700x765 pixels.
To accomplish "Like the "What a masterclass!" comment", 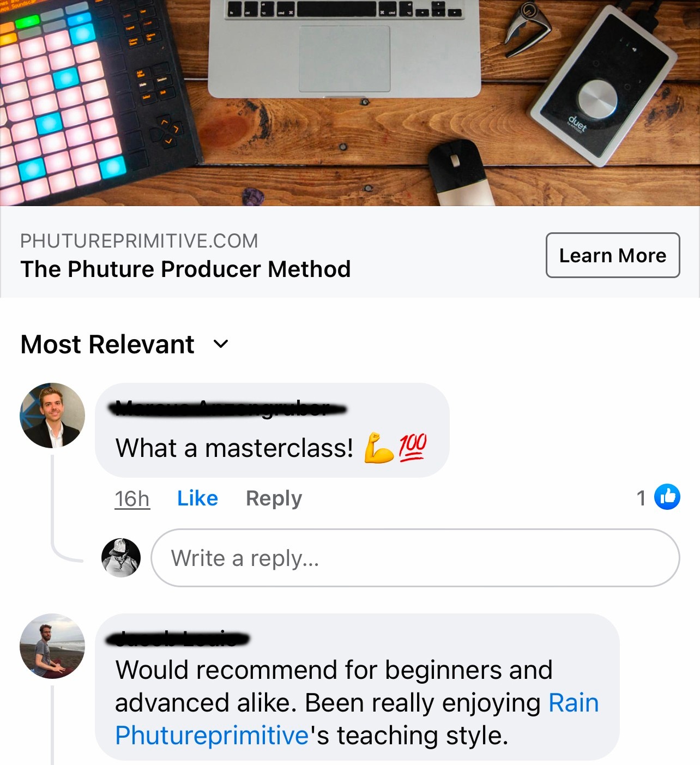I will point(197,498).
